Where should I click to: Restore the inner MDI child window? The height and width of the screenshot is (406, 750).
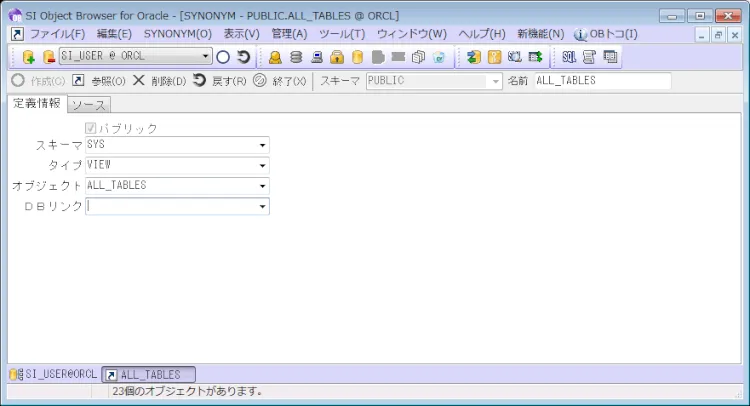(718, 35)
